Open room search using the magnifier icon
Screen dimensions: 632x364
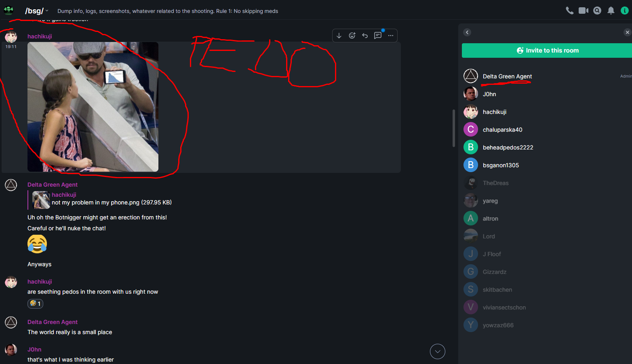coord(597,11)
